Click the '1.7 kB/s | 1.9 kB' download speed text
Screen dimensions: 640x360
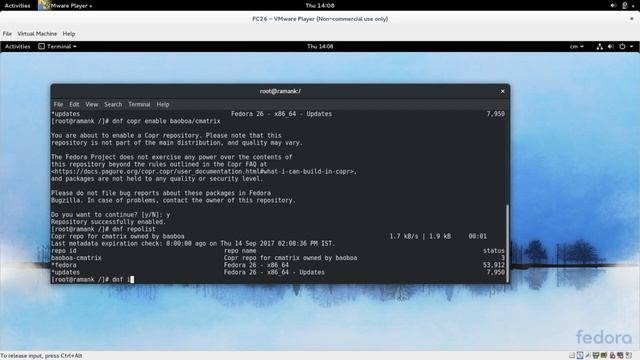tap(420, 236)
